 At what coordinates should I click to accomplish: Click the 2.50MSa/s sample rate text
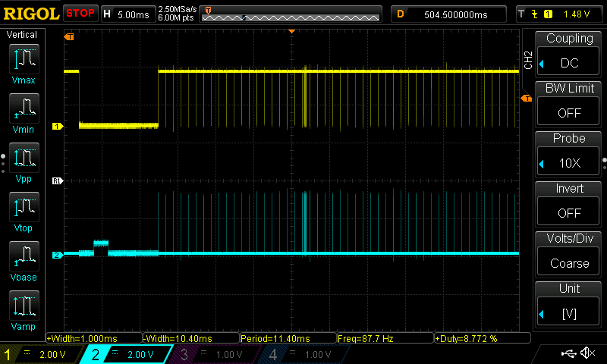coord(178,9)
